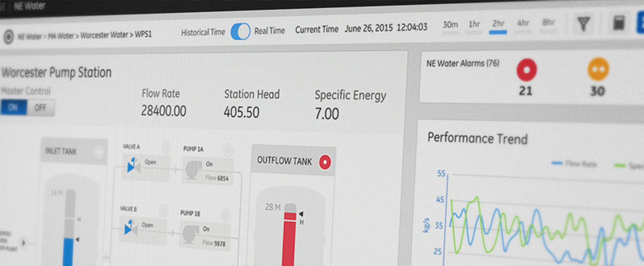Click the current time 12:04:03
This screenshot has width=644, height=266.
pos(412,27)
